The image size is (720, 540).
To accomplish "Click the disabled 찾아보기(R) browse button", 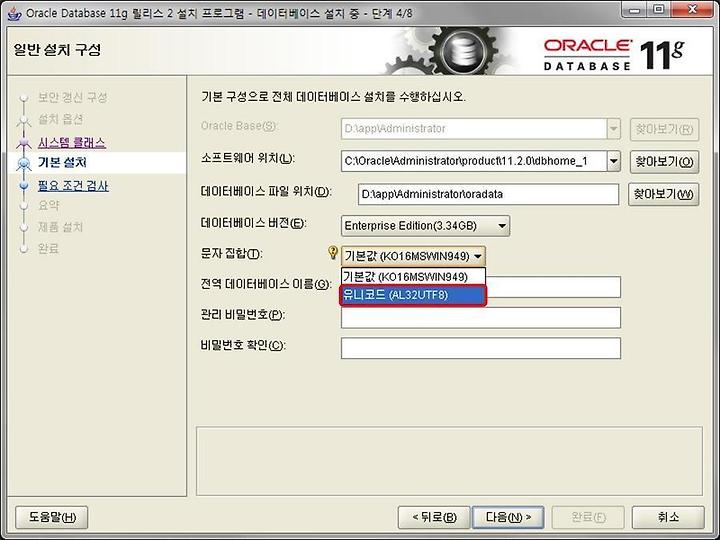I will [x=664, y=129].
